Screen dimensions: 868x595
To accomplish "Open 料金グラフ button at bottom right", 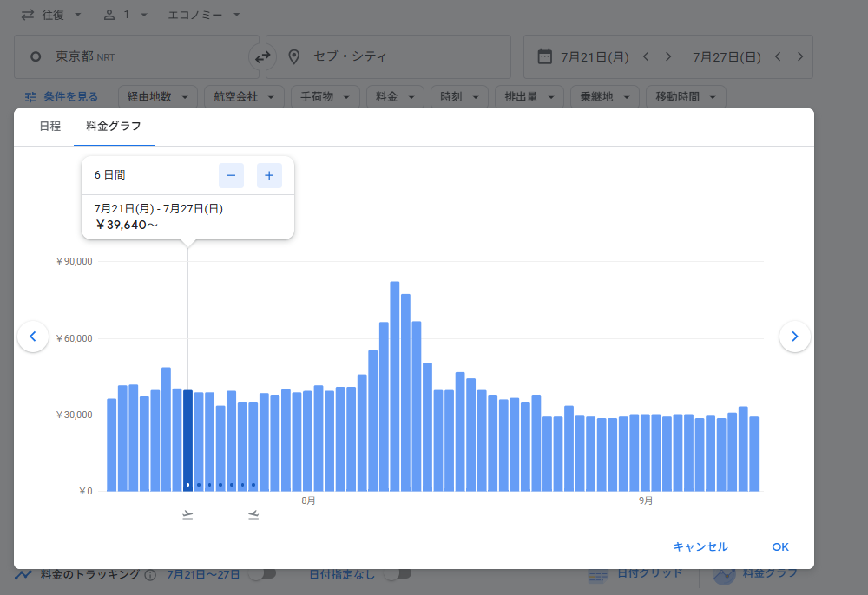I will point(756,574).
